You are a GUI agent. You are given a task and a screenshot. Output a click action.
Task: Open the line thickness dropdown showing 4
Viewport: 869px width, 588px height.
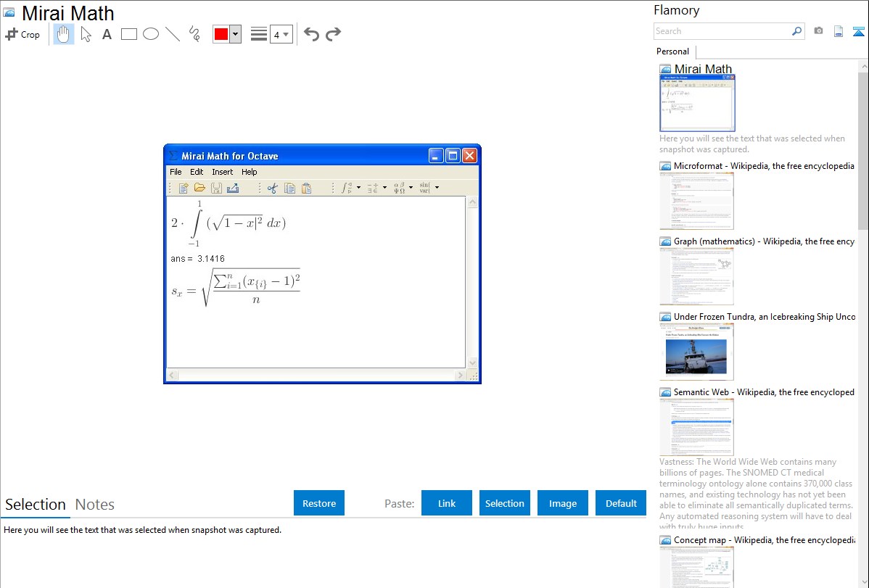point(281,34)
